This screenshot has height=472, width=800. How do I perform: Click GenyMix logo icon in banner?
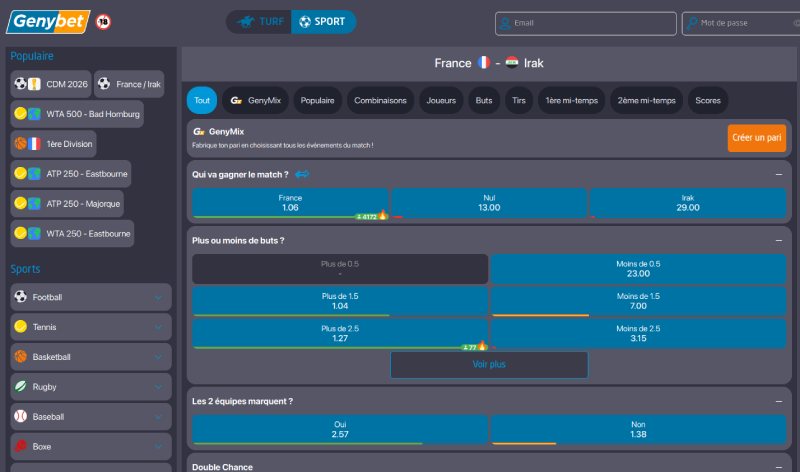click(198, 132)
